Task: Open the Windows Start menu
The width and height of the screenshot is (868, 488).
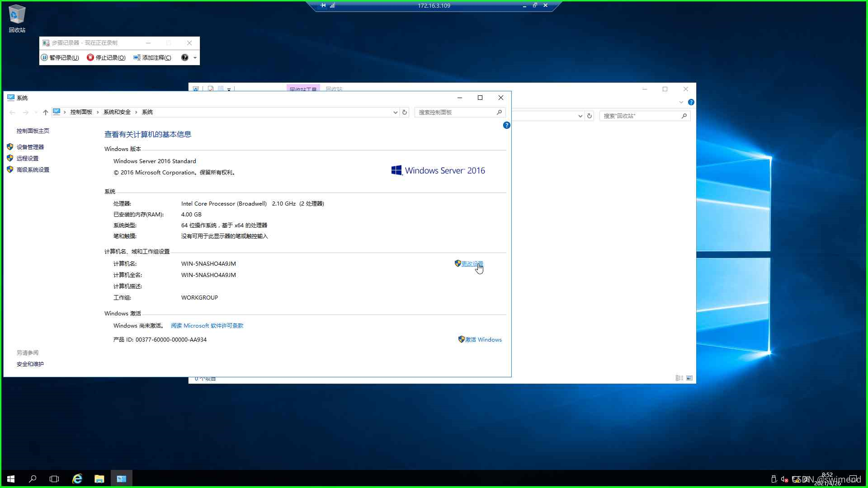Action: click(11, 479)
